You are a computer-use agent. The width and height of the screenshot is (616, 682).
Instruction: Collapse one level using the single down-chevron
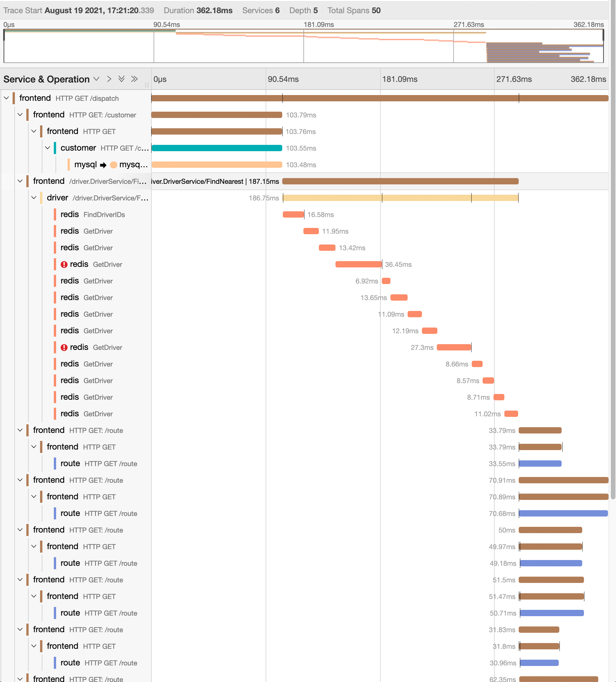[x=96, y=79]
